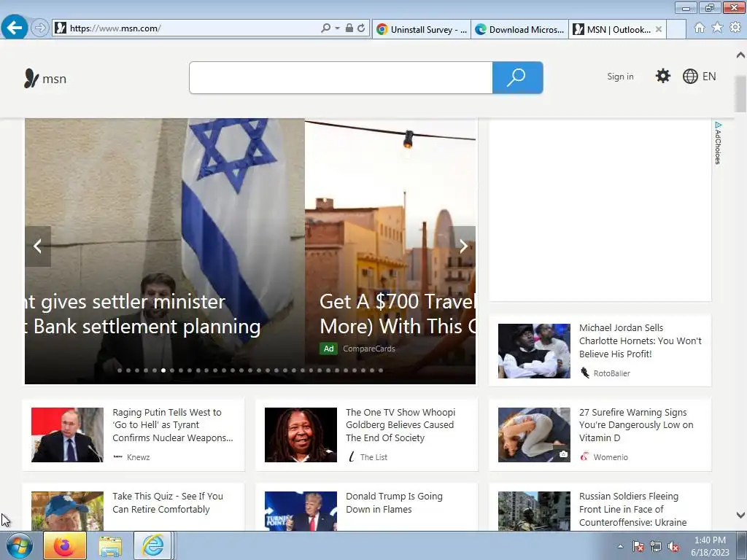Click Sign in link

click(620, 76)
